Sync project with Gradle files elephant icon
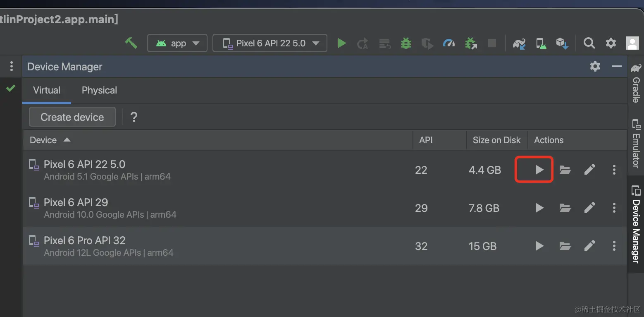 coord(519,43)
